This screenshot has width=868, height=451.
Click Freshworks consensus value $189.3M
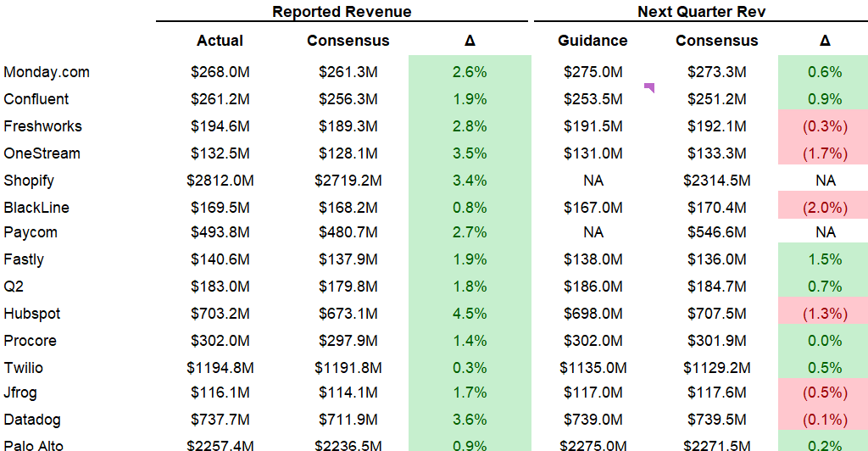coord(348,126)
